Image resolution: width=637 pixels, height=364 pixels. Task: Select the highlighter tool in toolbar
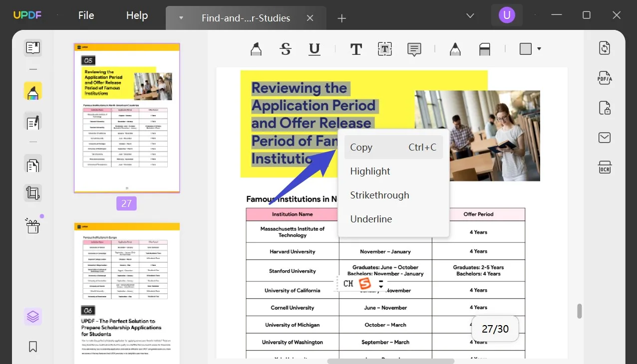point(256,49)
